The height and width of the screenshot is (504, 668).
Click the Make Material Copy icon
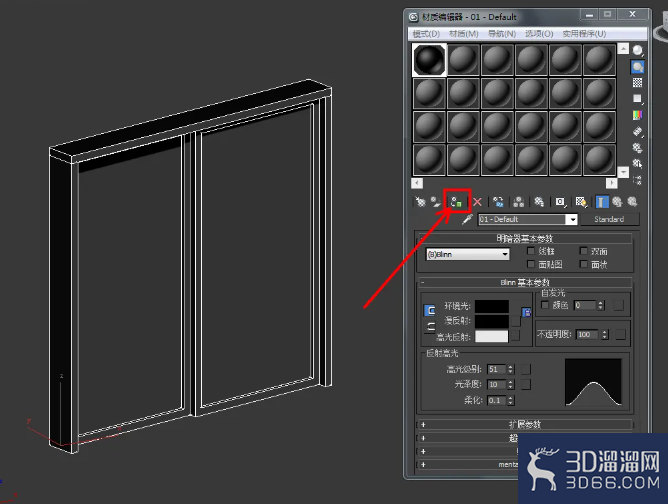498,202
